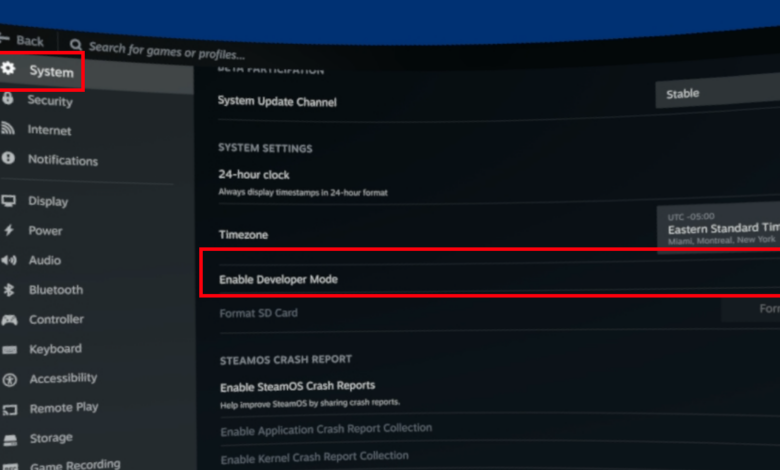
Task: Open the Eastern Standard Time timezone dropdown
Action: tap(718, 227)
